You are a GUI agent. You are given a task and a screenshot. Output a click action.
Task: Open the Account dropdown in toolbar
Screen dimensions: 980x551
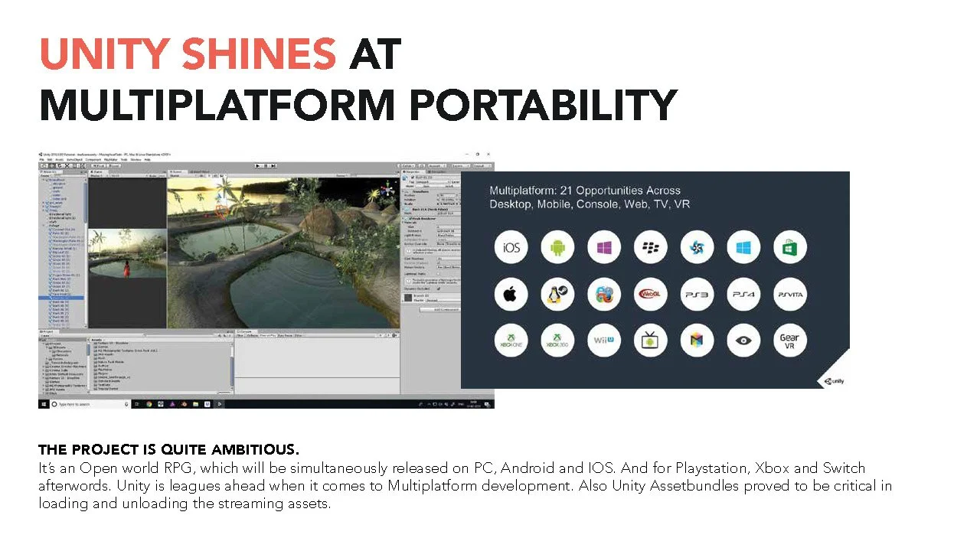coord(437,166)
